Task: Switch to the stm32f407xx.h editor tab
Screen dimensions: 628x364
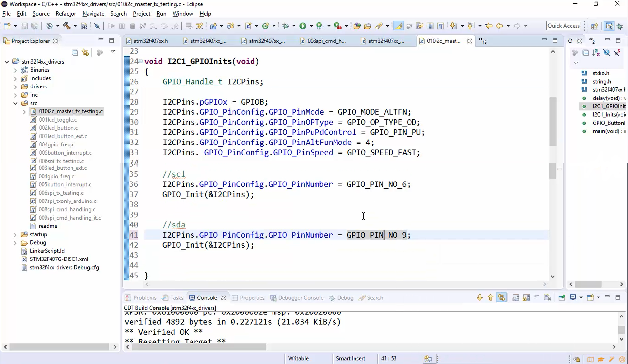Action: pyautogui.click(x=151, y=41)
